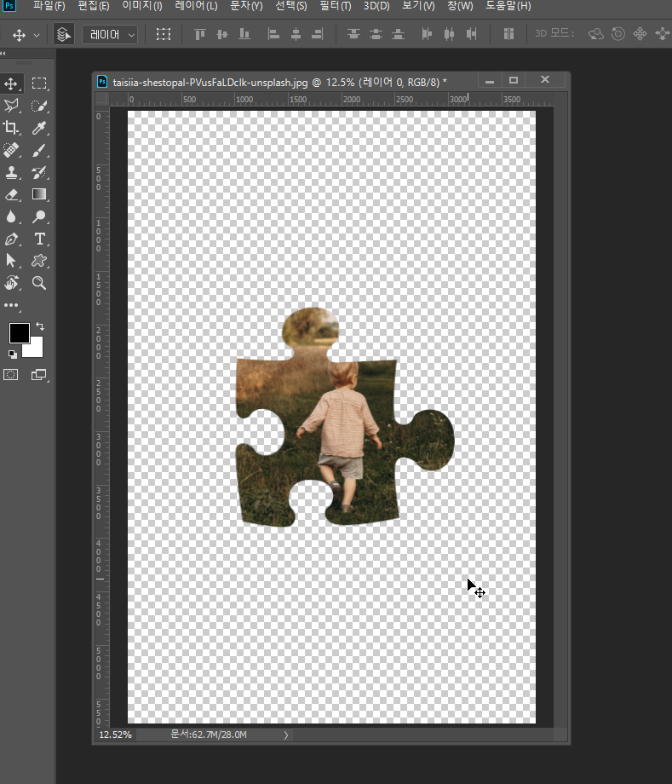Image resolution: width=672 pixels, height=784 pixels.
Task: Open the 레이어(L) menu
Action: (x=197, y=6)
